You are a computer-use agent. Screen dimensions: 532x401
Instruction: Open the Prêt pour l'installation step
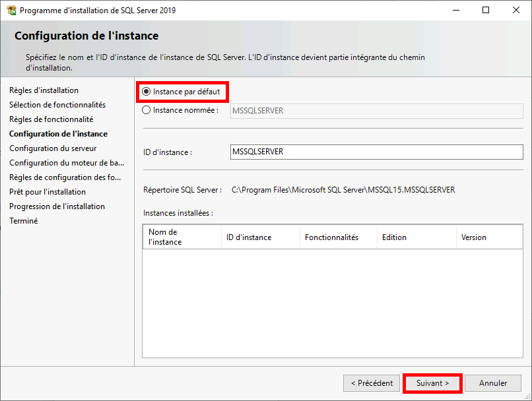tap(47, 191)
